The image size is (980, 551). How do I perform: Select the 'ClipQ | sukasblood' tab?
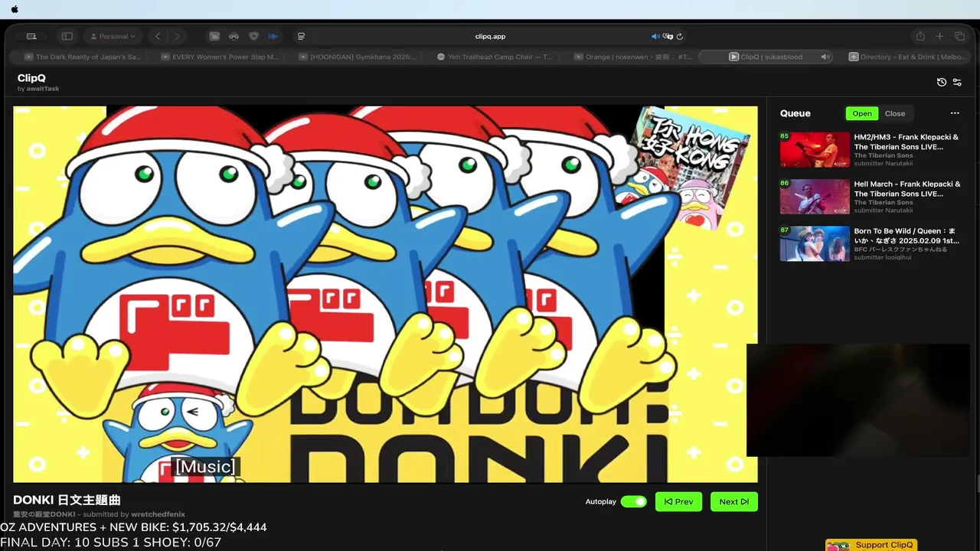click(766, 57)
